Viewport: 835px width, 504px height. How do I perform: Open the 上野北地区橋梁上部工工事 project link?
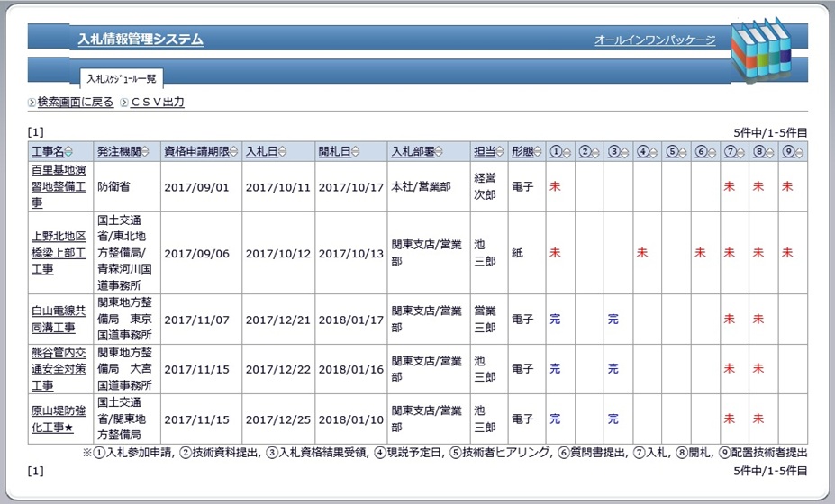(x=59, y=253)
